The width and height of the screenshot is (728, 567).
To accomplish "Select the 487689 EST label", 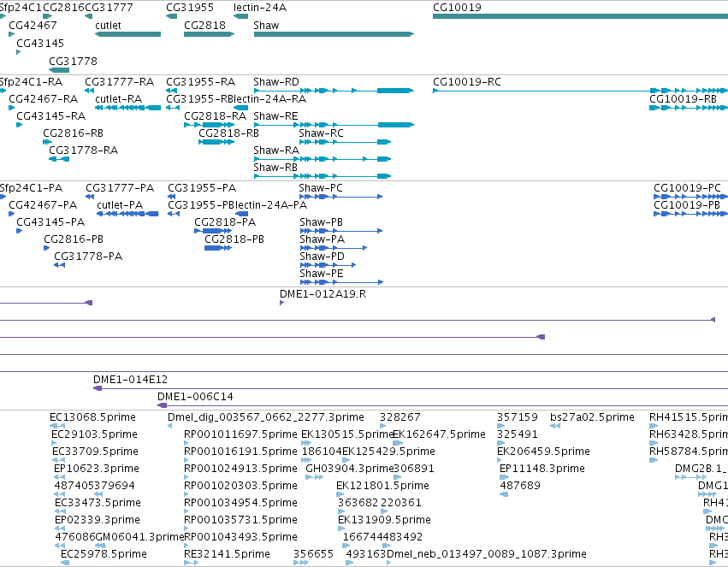I will pos(520,486).
